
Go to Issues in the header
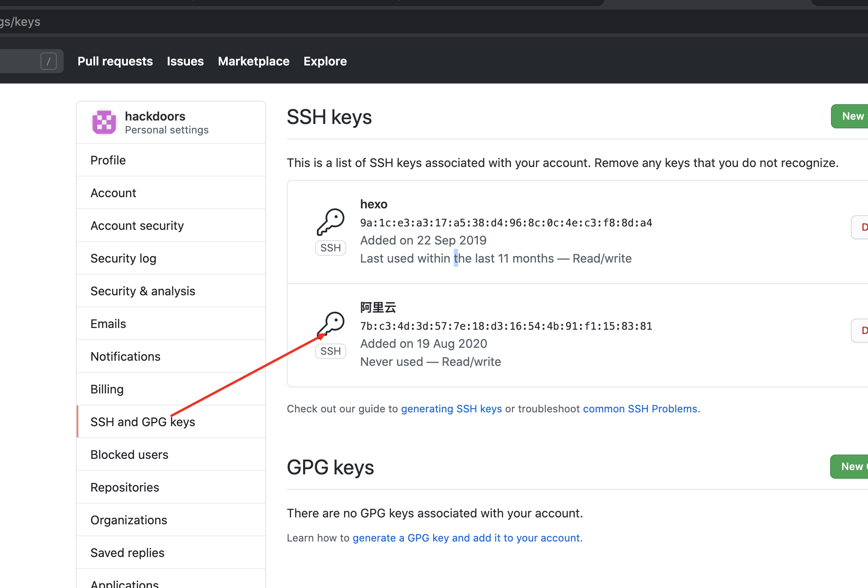point(185,61)
